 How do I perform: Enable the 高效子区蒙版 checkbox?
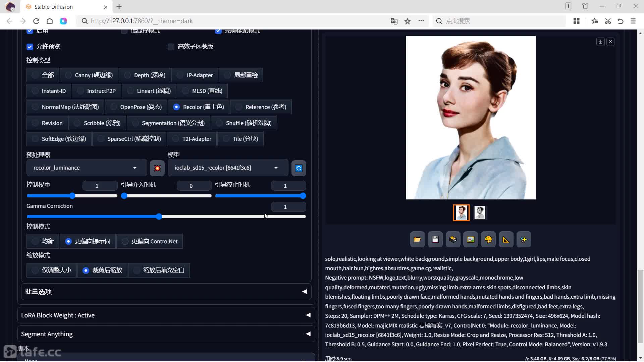click(x=171, y=47)
